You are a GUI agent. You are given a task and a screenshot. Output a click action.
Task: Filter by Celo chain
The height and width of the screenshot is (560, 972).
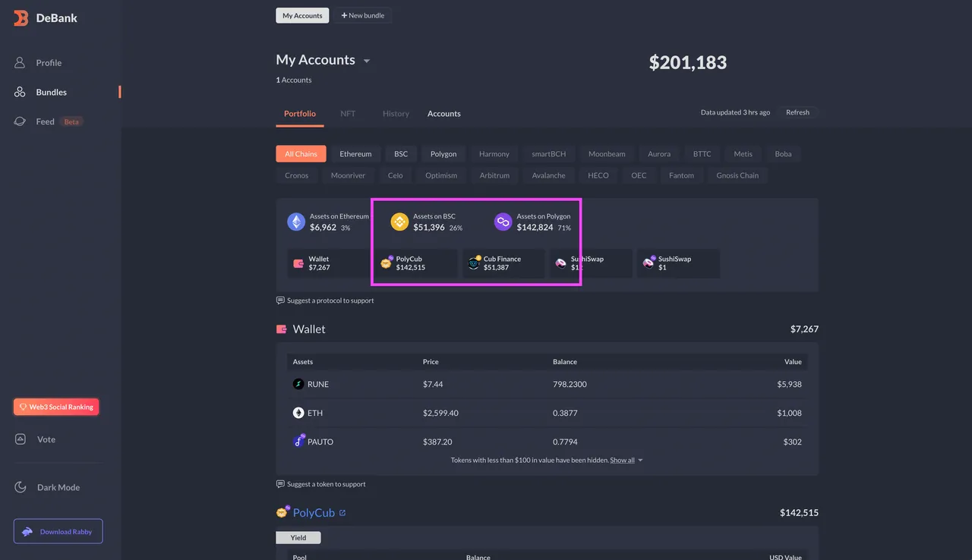point(396,175)
